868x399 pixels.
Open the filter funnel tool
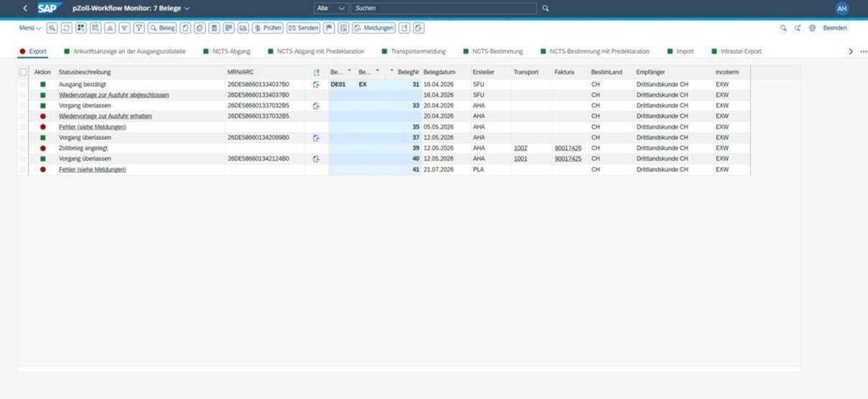click(x=139, y=28)
